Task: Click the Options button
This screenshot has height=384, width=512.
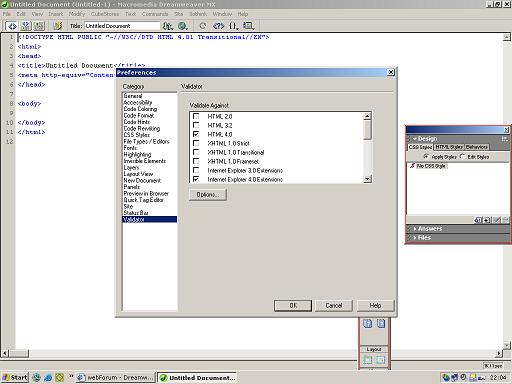Action: (208, 195)
